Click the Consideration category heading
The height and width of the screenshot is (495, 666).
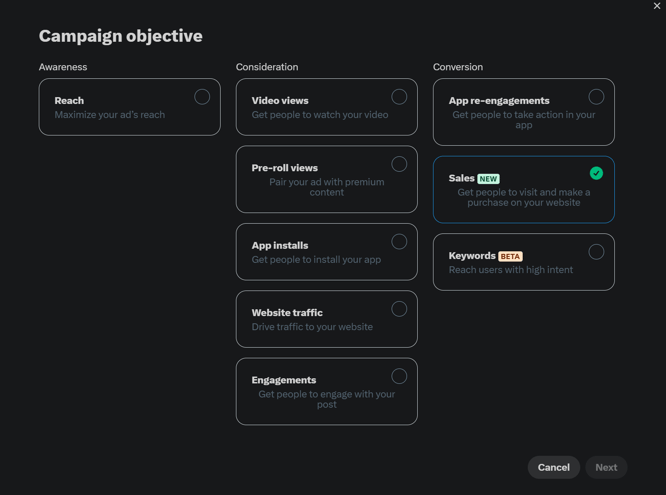pyautogui.click(x=267, y=67)
